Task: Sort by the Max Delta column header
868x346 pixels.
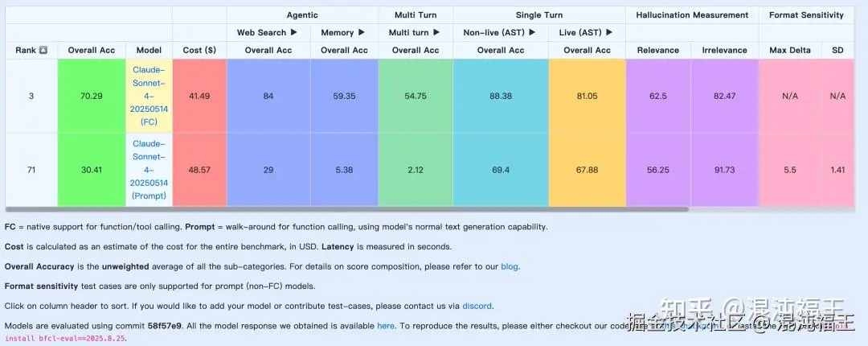Action: 790,50
